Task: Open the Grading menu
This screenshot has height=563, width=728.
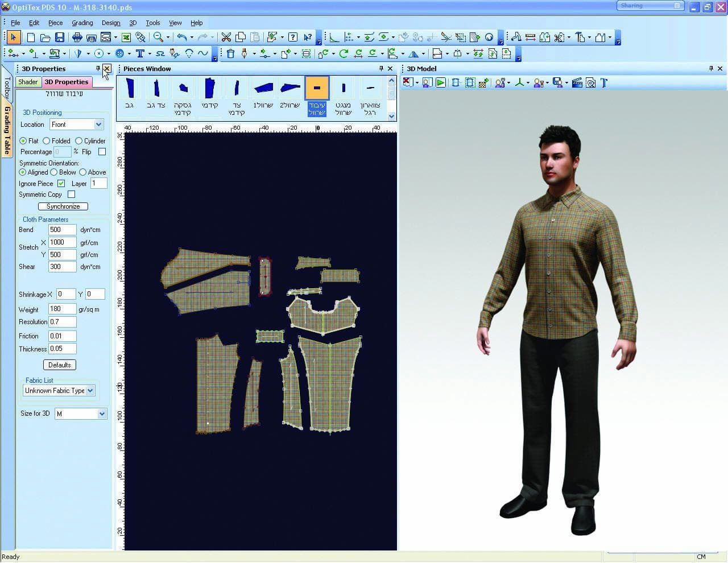Action: (x=82, y=23)
